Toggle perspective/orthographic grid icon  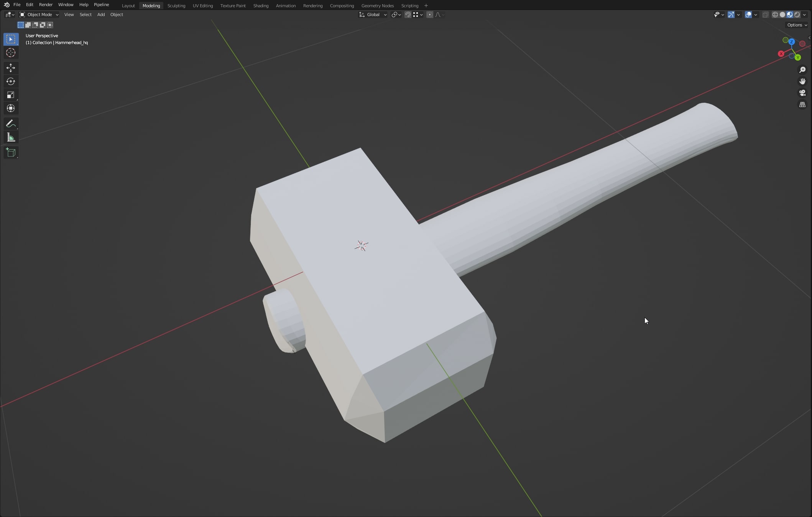pyautogui.click(x=802, y=104)
